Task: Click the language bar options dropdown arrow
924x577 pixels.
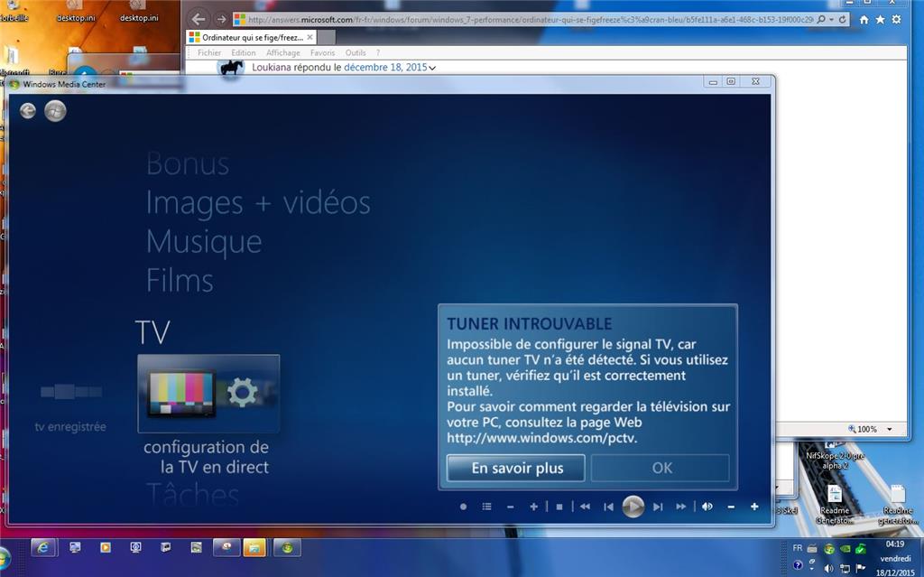Action: click(x=812, y=570)
